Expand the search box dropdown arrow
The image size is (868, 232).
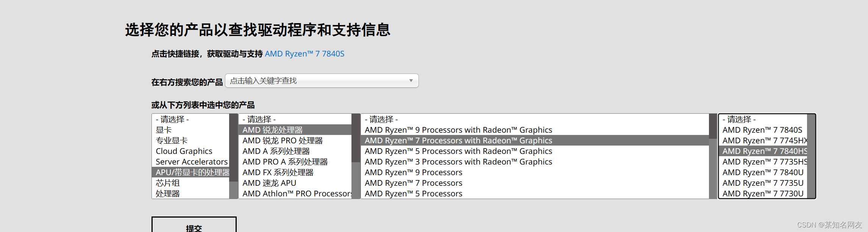411,81
